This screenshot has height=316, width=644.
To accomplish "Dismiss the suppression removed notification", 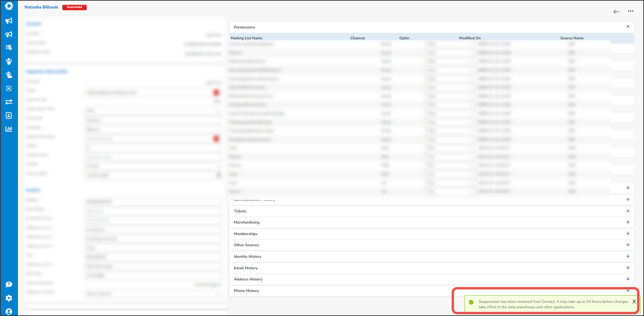I will pos(634,302).
